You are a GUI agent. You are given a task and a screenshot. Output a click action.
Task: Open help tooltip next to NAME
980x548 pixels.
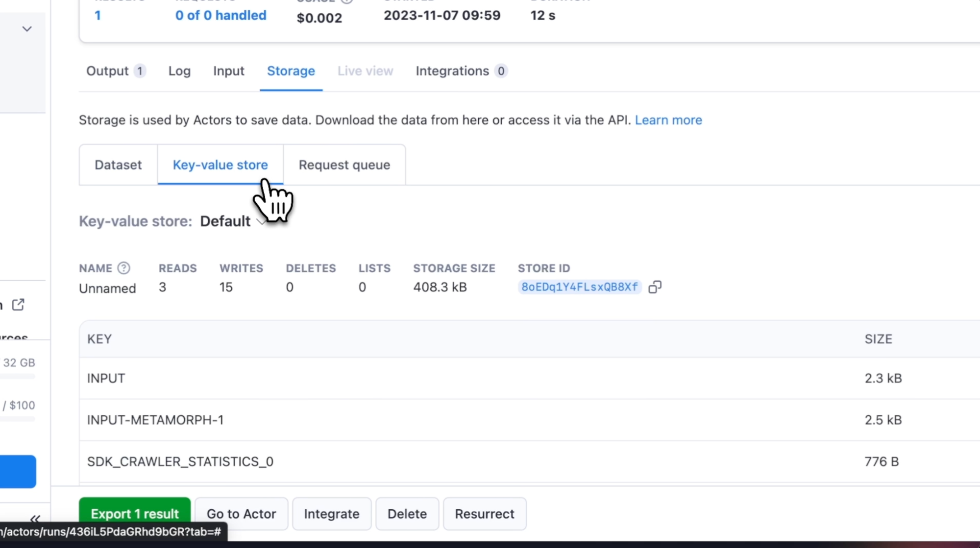click(x=124, y=268)
